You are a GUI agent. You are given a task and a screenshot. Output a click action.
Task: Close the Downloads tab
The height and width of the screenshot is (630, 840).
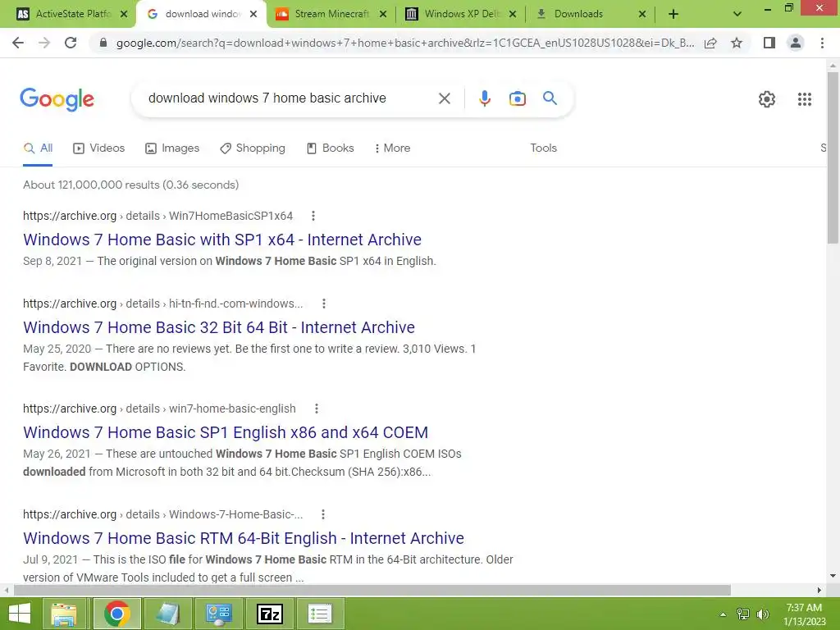click(642, 15)
